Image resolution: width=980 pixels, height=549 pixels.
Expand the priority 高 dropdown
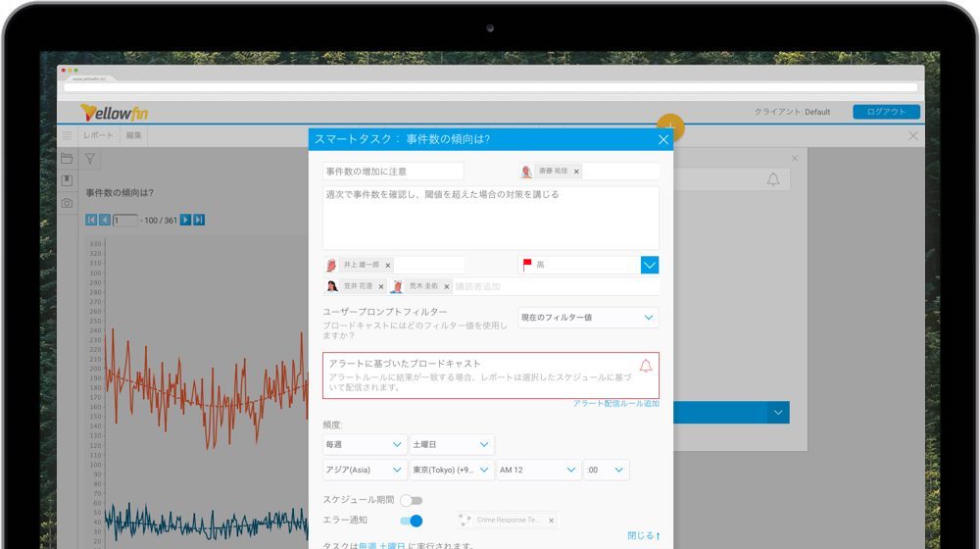649,265
